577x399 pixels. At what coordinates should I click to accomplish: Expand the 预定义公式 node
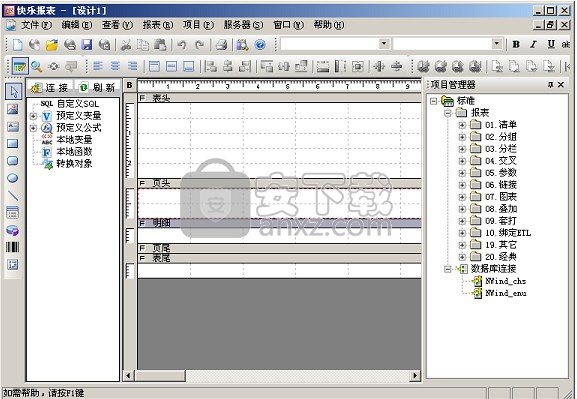point(33,128)
